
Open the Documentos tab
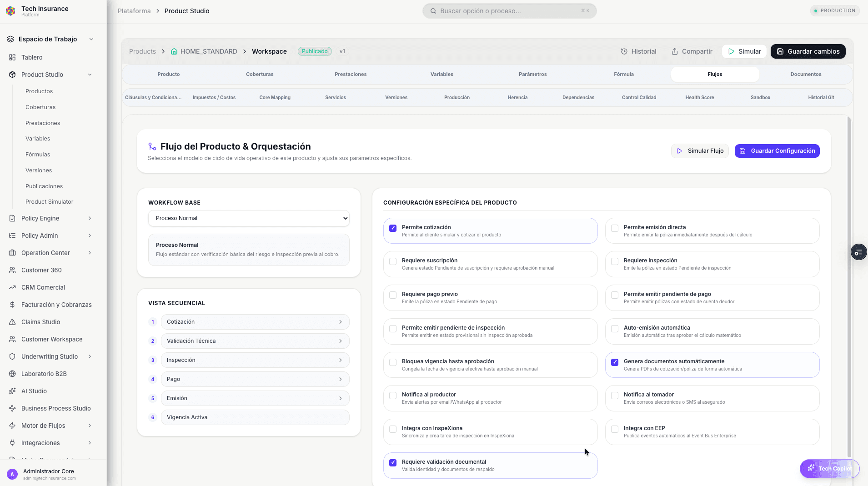[x=806, y=74]
